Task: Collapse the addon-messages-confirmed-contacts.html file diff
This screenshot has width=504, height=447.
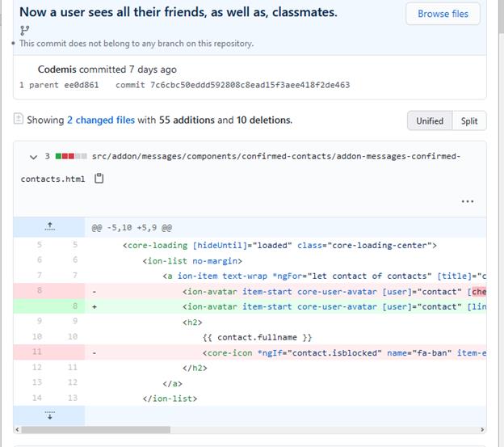Action: click(x=33, y=157)
